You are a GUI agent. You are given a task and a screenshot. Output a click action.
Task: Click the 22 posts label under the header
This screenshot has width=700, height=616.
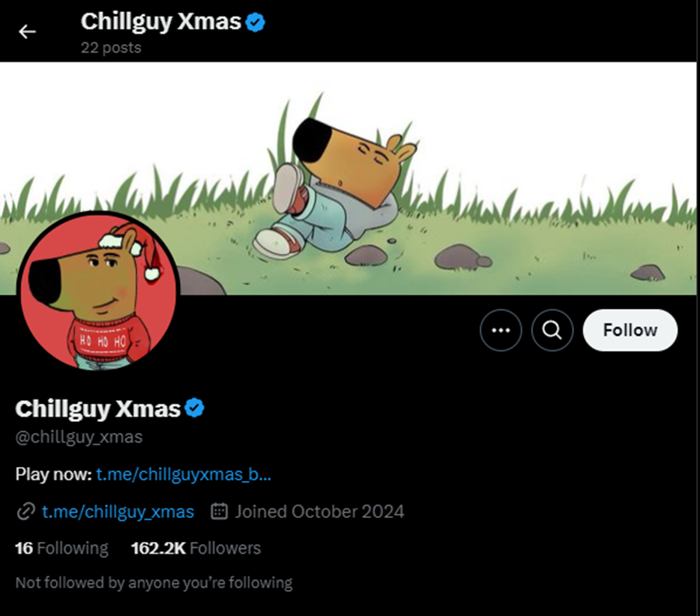click(x=109, y=47)
